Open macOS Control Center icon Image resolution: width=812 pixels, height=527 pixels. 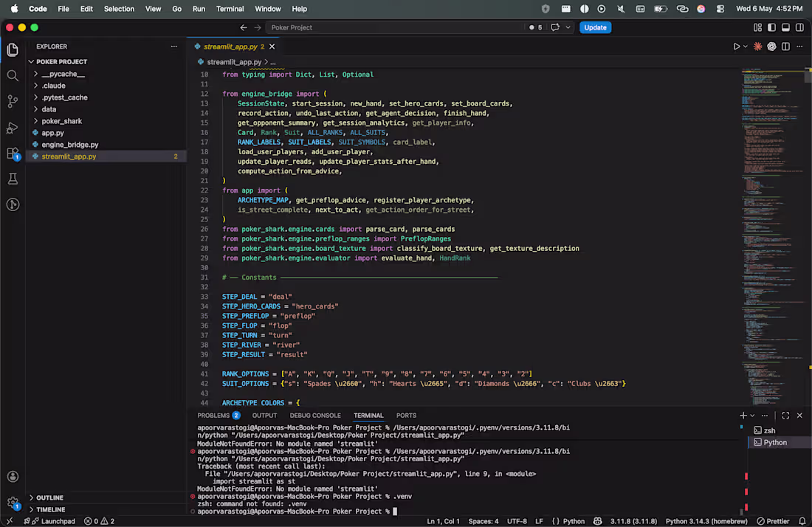click(x=720, y=9)
